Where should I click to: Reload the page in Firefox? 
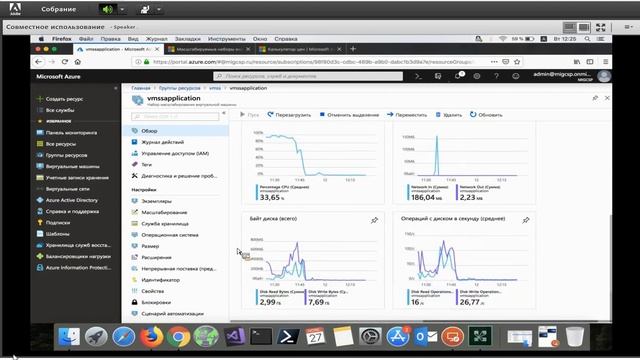click(x=64, y=62)
